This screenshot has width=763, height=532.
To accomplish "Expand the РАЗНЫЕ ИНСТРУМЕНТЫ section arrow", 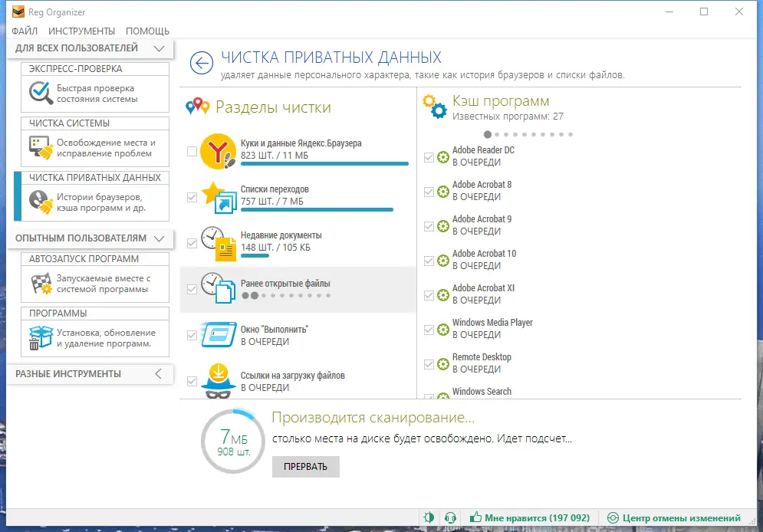I will point(158,373).
